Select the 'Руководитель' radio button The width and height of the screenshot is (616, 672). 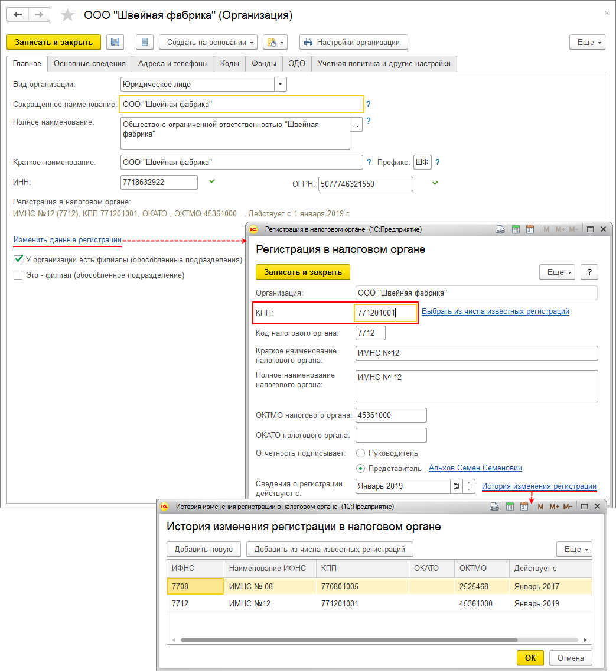[361, 453]
